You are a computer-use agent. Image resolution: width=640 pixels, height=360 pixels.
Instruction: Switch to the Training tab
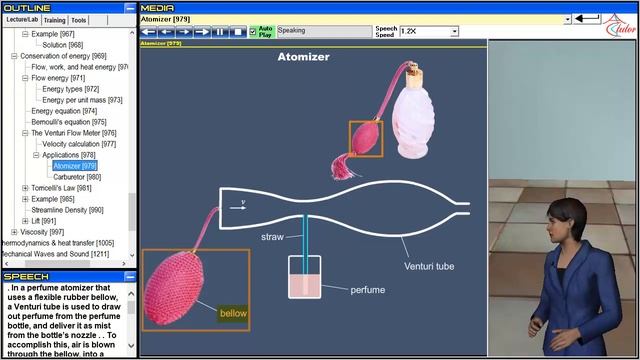coord(54,20)
